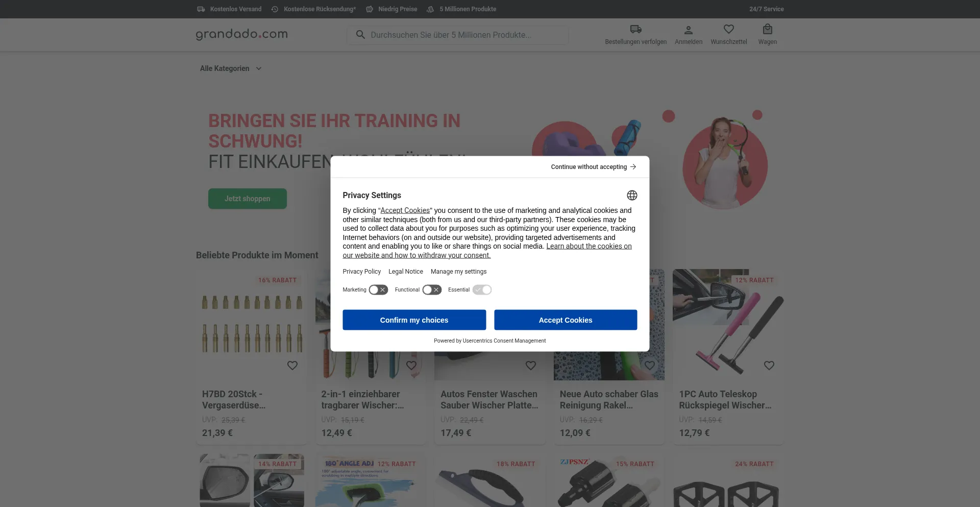This screenshot has height=507, width=980.
Task: Add H7BD 20Stck Vergaserdüse to wishlist via heart
Action: (x=292, y=366)
